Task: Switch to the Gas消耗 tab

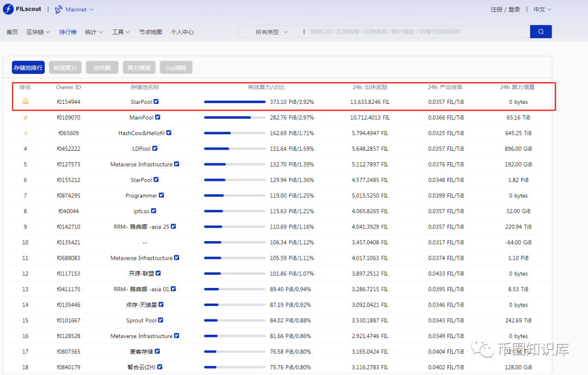Action: (176, 68)
